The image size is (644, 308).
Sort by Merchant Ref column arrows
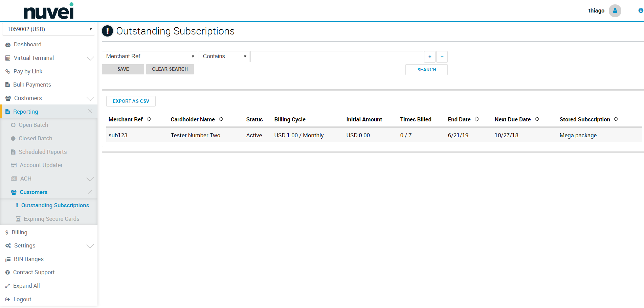(x=149, y=119)
